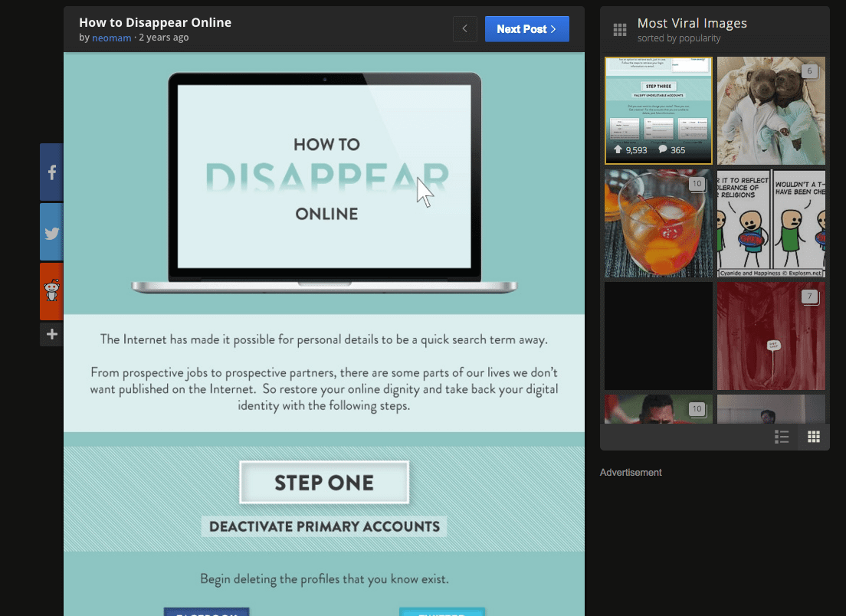Go back using the previous post arrow
Image resolution: width=846 pixels, height=616 pixels.
[x=464, y=28]
